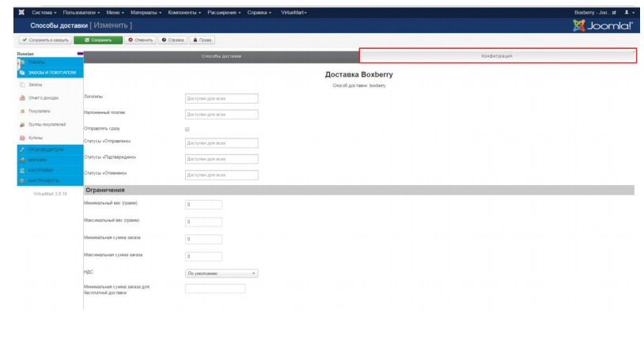Screen dimensions: 644x355
Task: Click the Joomla logo icon in top bar
Action: coord(21,13)
